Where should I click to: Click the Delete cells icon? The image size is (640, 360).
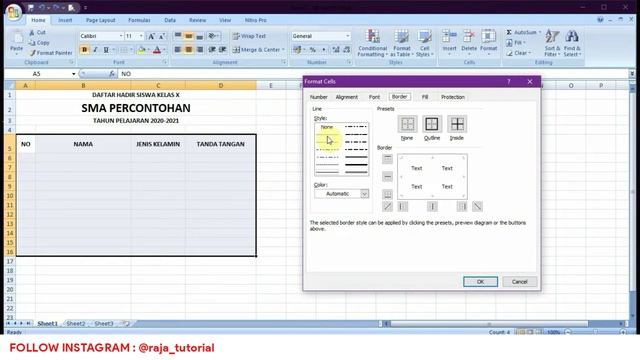[x=469, y=37]
